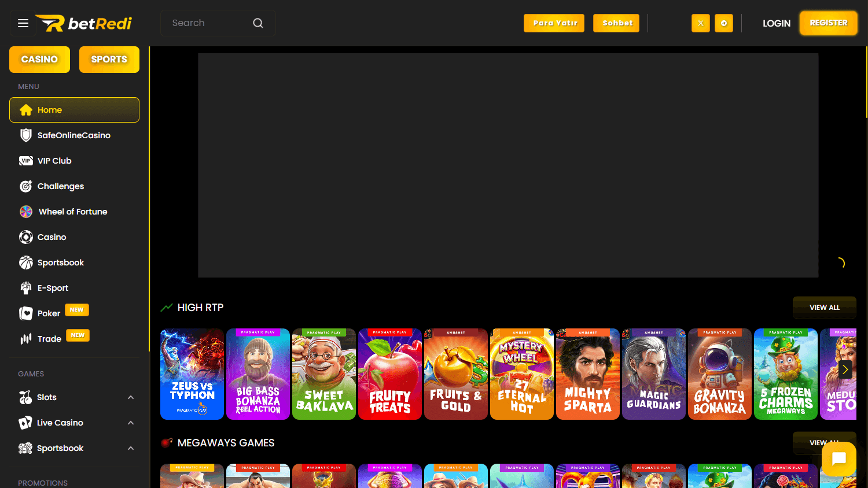The image size is (868, 488).
Task: Select the Slots cherries icon
Action: (x=25, y=397)
